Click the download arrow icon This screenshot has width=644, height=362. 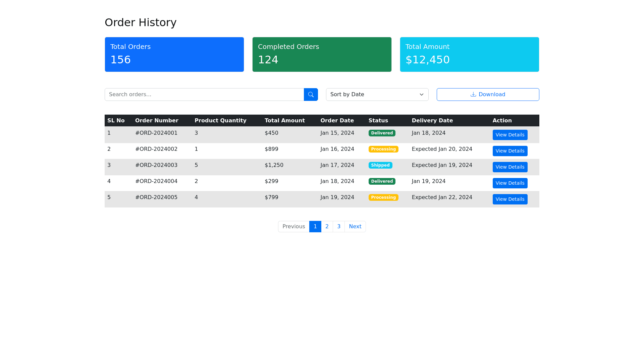[x=473, y=95]
